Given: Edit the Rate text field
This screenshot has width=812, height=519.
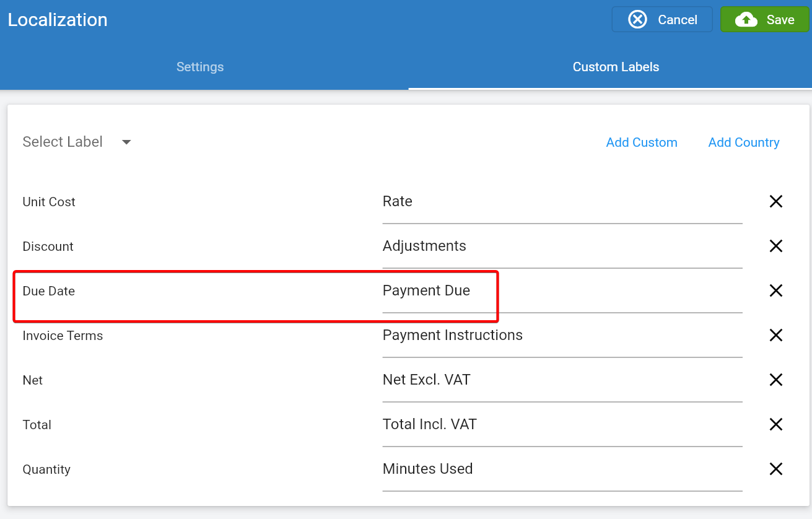Looking at the screenshot, I should pos(562,202).
